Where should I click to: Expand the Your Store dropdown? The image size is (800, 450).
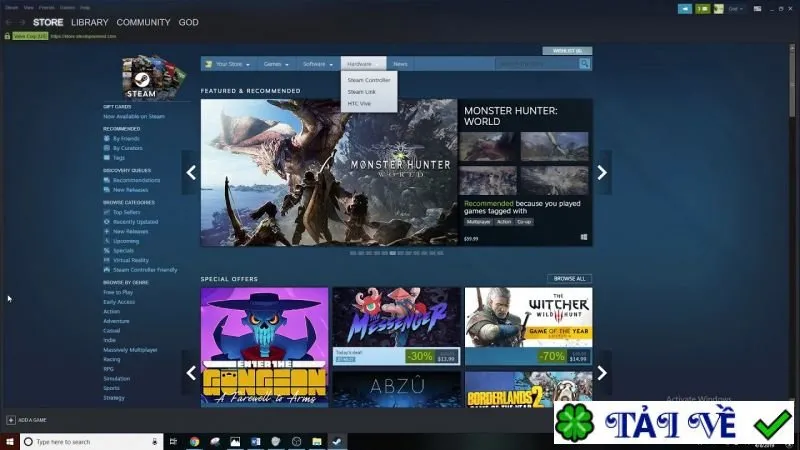point(228,64)
